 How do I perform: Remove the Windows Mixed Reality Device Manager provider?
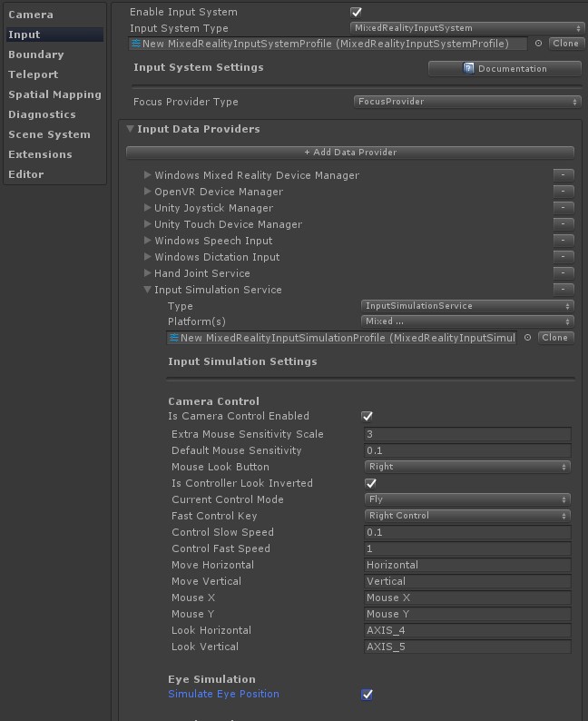(563, 175)
